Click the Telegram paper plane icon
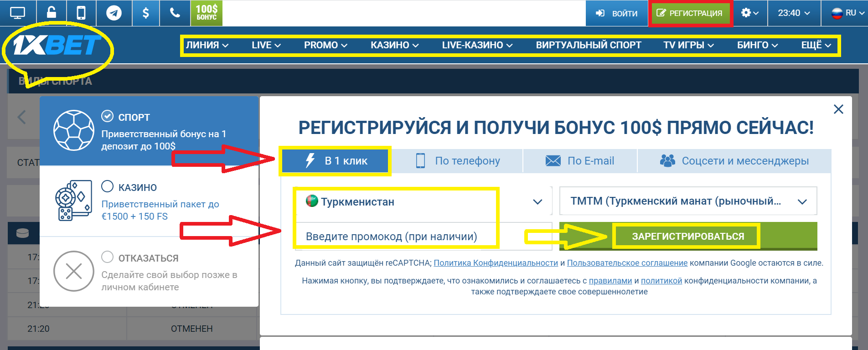The height and width of the screenshot is (350, 868). pyautogui.click(x=114, y=13)
